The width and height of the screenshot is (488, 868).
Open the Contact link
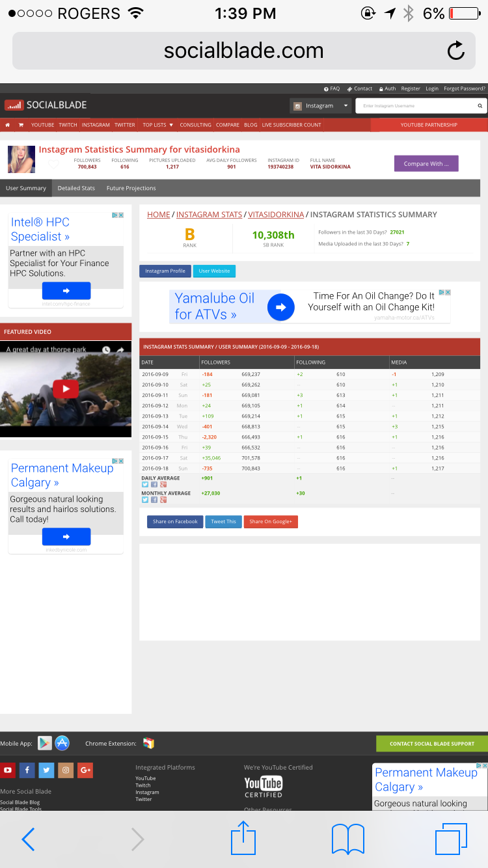click(360, 88)
